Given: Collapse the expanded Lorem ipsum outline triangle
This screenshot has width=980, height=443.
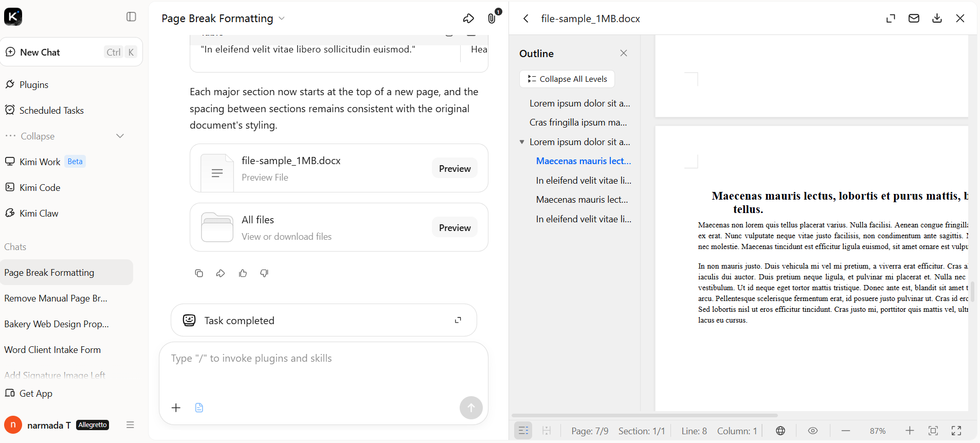Looking at the screenshot, I should 522,142.
